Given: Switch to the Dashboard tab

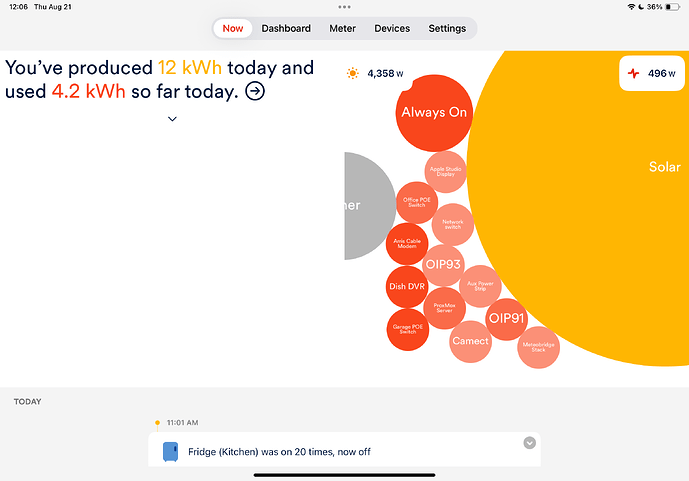Looking at the screenshot, I should 286,28.
